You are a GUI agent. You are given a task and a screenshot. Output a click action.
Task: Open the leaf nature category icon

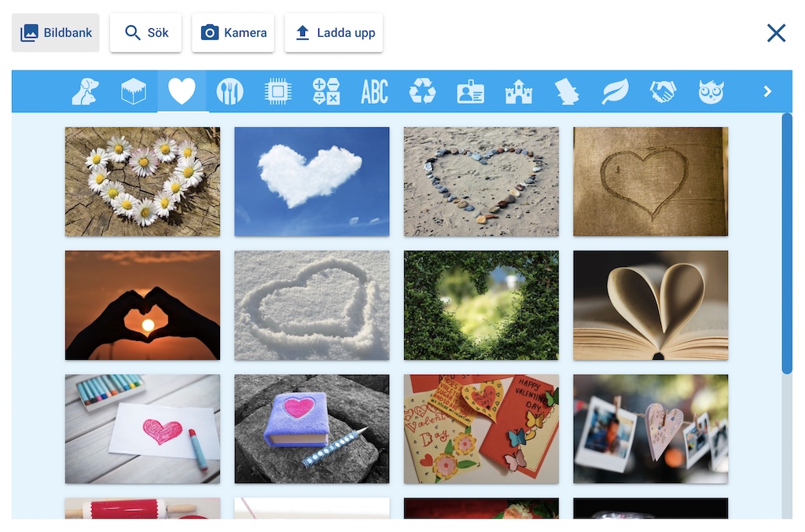615,91
